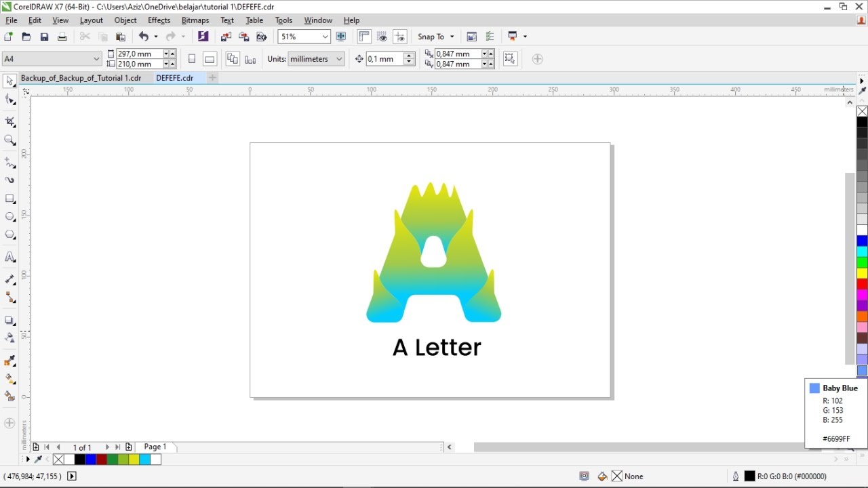Click the Search content purple icon
Viewport: 868px width, 488px height.
click(203, 37)
